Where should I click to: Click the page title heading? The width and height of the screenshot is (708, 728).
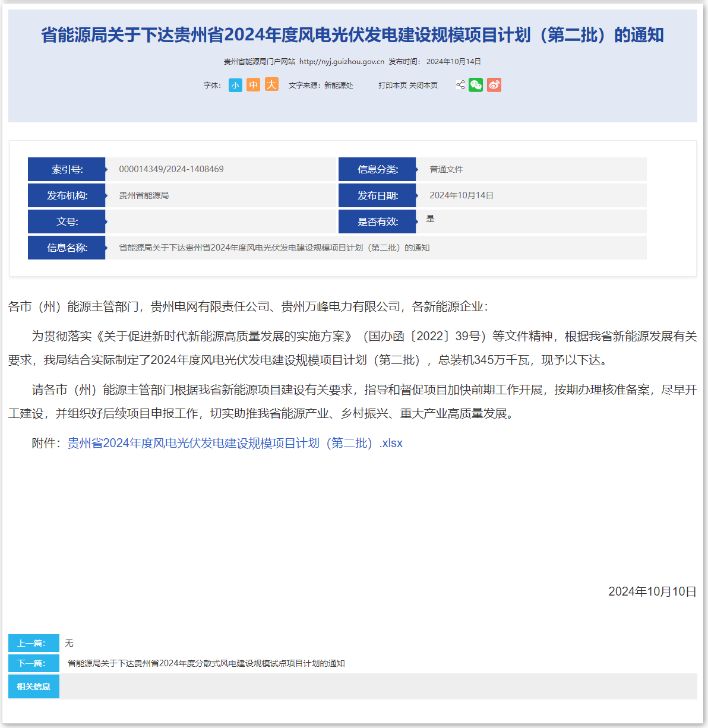pyautogui.click(x=352, y=35)
